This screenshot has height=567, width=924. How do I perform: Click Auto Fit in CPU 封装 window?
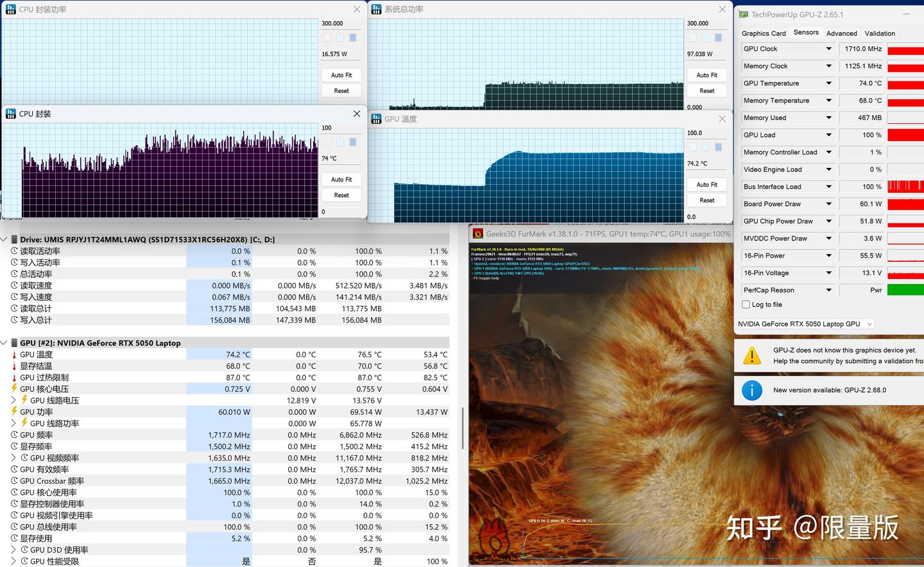[x=341, y=180]
